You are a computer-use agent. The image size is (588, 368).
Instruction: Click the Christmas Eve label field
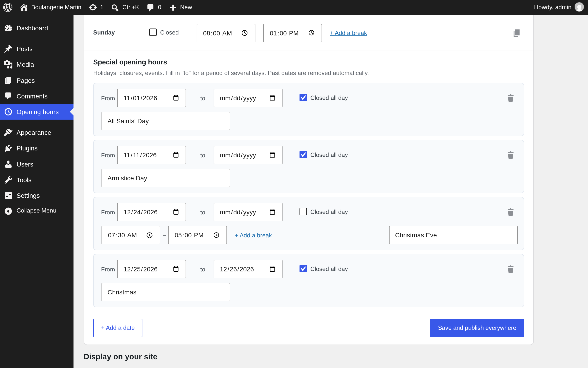[453, 235]
